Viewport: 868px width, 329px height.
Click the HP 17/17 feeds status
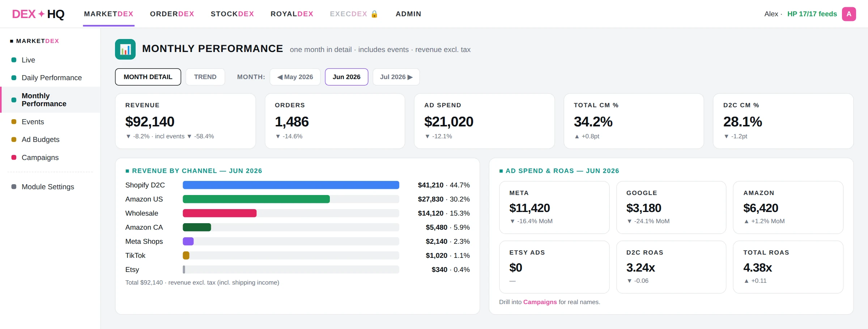812,14
